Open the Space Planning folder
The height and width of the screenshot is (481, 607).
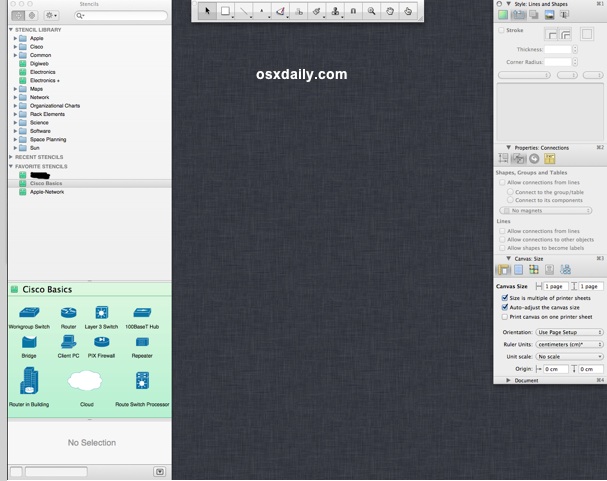point(48,139)
